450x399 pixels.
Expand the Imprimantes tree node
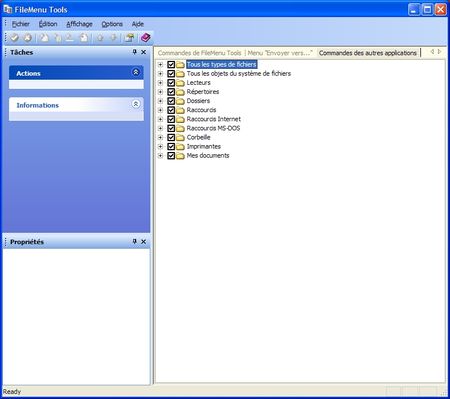pos(160,146)
